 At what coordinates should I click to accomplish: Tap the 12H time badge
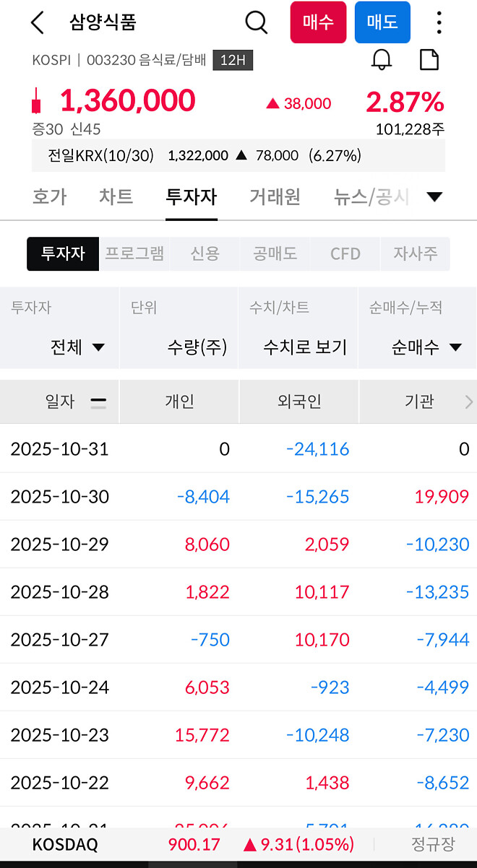click(231, 62)
